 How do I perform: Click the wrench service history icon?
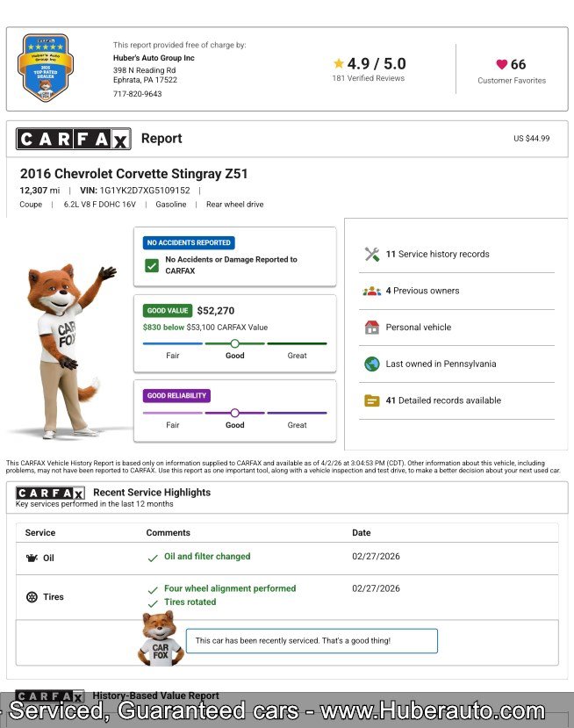(371, 255)
